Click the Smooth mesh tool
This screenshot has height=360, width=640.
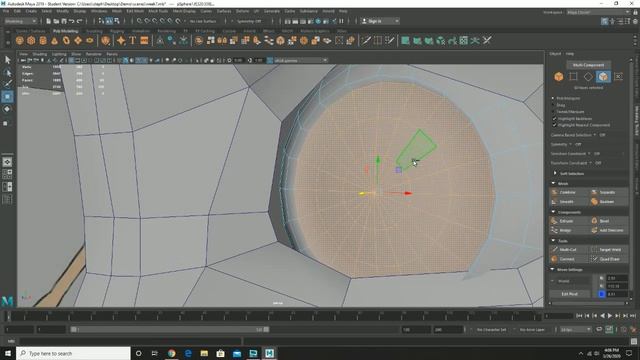pos(569,202)
